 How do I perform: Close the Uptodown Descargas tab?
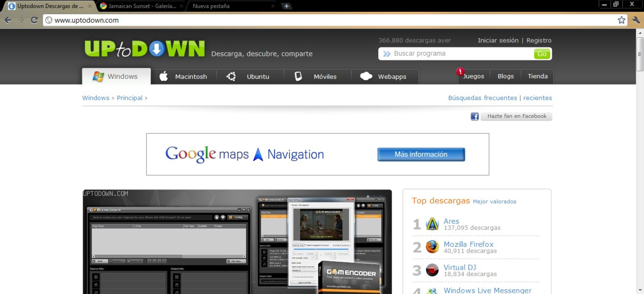click(x=90, y=6)
